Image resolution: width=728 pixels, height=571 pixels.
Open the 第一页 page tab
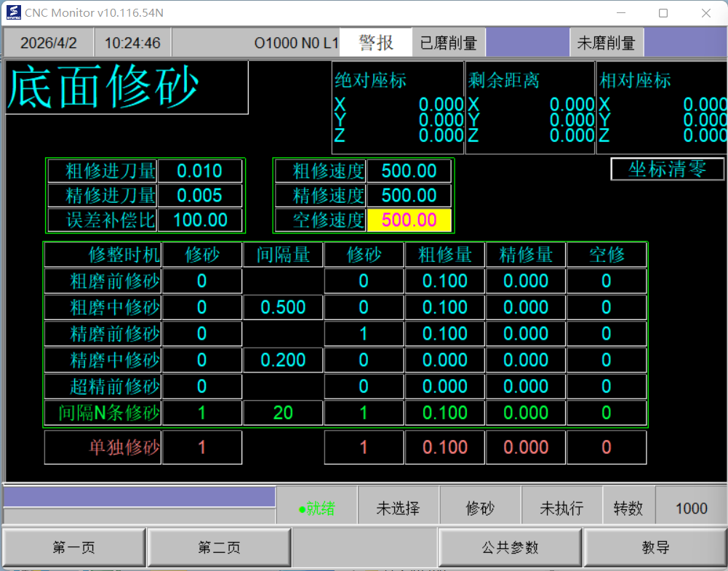tap(74, 548)
